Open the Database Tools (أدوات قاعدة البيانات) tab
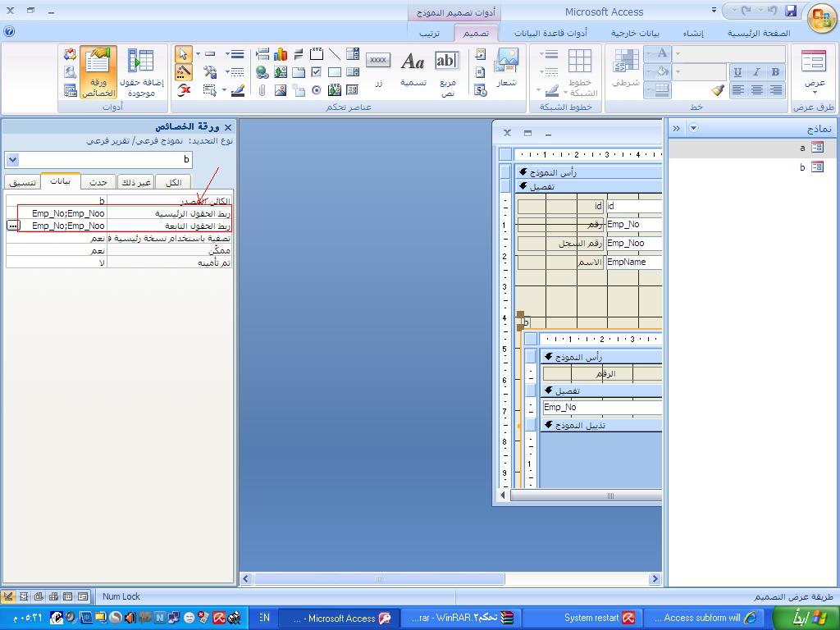Viewport: 840px width, 630px height. (x=550, y=33)
